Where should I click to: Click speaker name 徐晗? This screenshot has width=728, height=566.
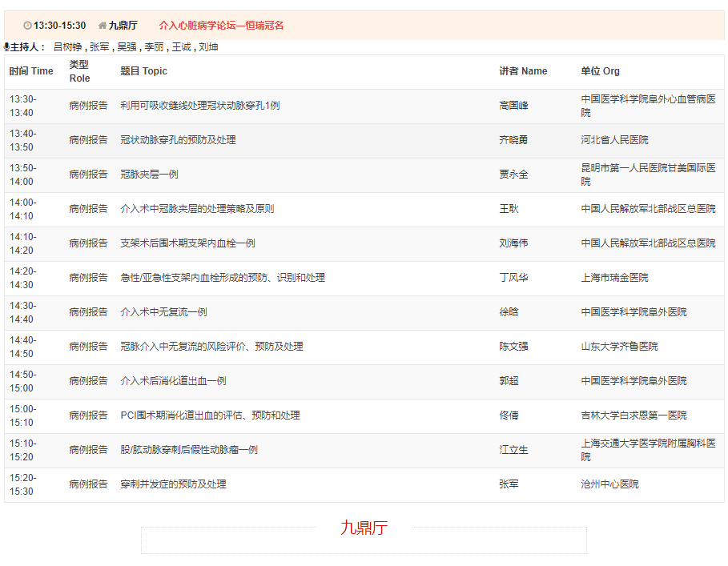click(x=509, y=311)
